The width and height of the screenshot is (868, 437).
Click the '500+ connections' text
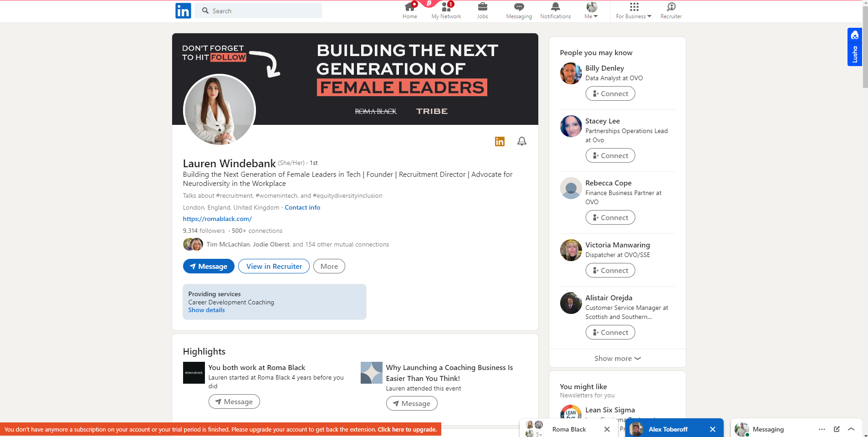257,231
